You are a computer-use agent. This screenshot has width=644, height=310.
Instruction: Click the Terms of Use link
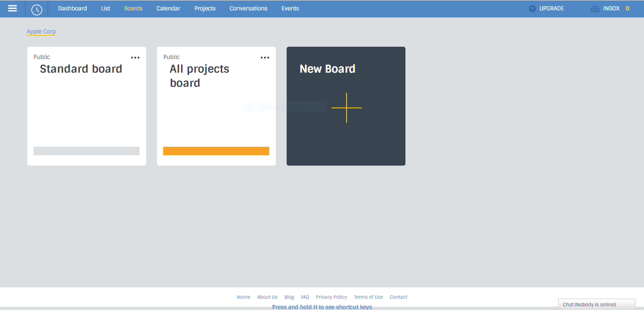pyautogui.click(x=368, y=297)
